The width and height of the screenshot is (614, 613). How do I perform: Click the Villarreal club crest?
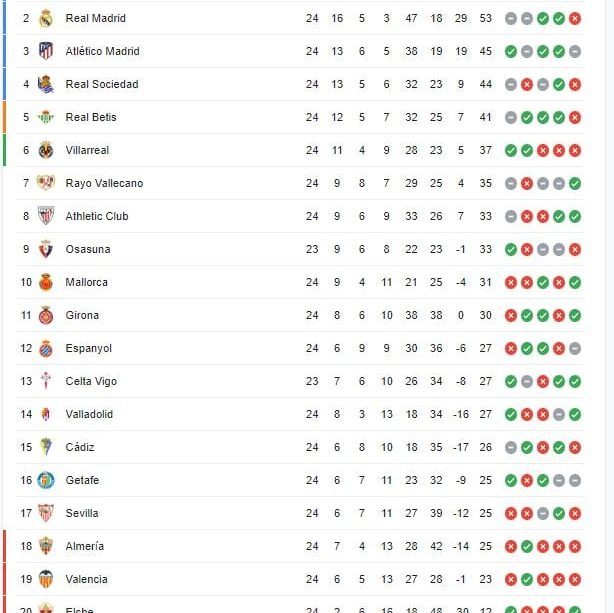(46, 150)
